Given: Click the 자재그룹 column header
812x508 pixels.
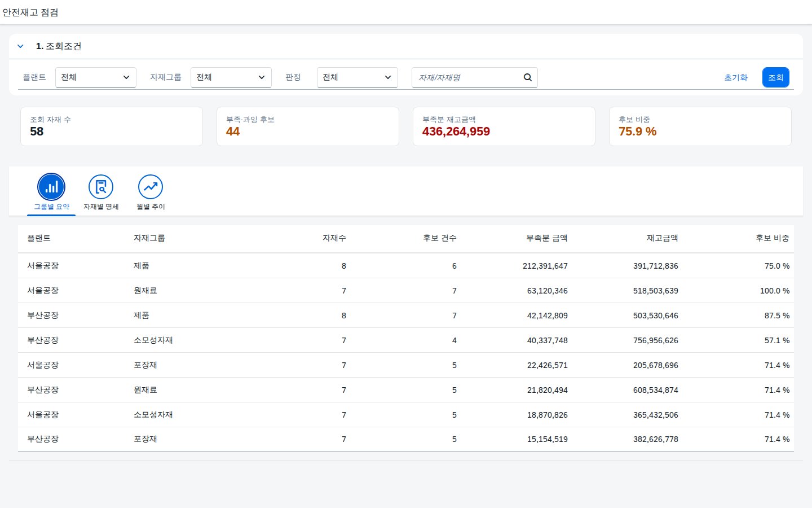Looking at the screenshot, I should point(149,238).
